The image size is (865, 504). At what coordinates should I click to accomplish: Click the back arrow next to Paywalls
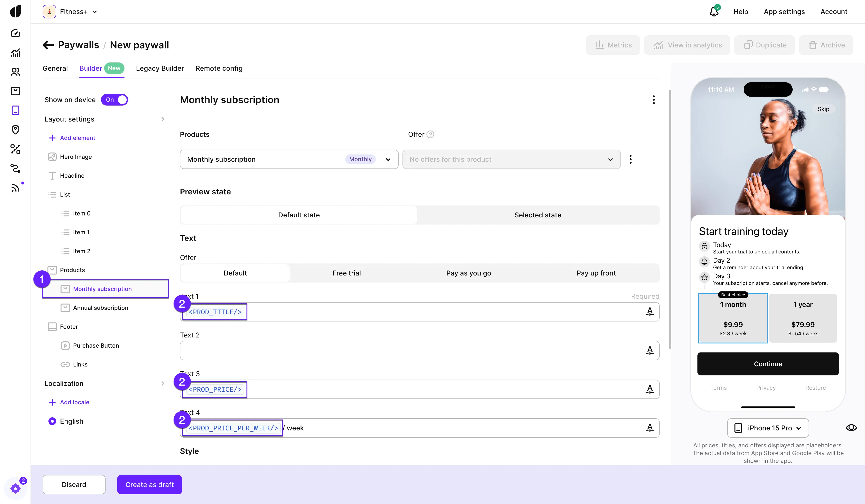pos(48,45)
